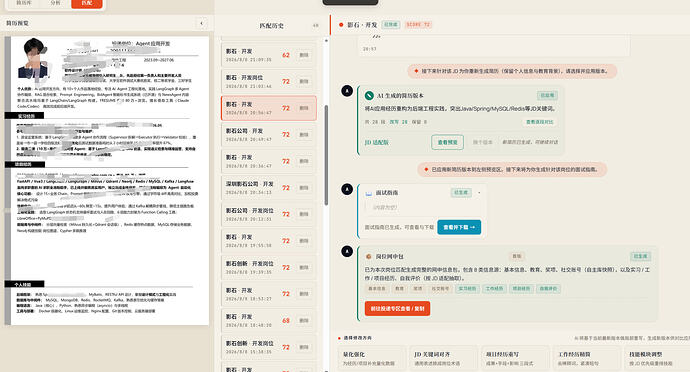Collapse the 简历预览 panel with chevron
Viewport: 690px width, 372px height.
click(x=202, y=23)
